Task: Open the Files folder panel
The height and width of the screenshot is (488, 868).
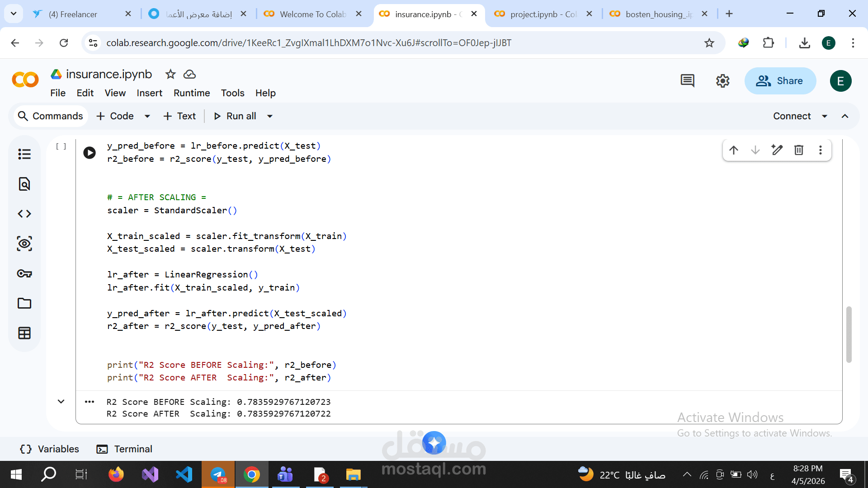Action: [24, 303]
